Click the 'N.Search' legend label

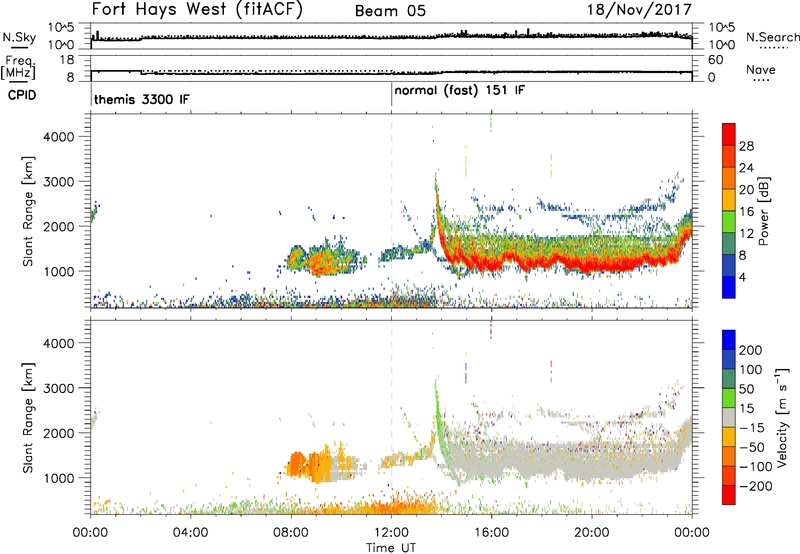[772, 37]
